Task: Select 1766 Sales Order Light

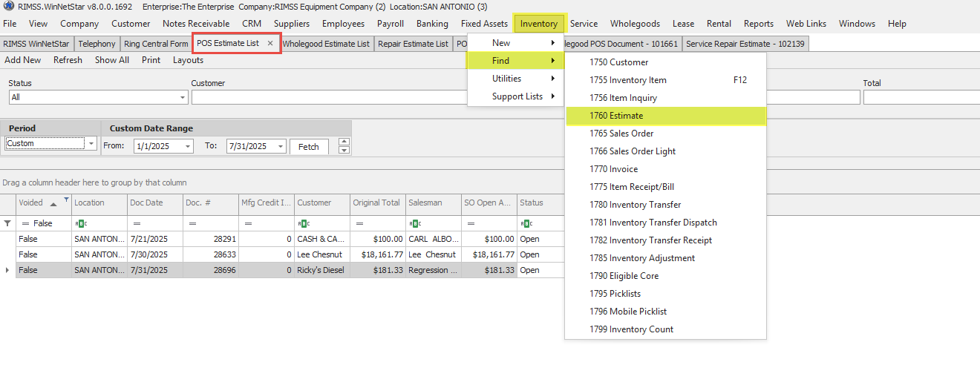Action: [666, 151]
